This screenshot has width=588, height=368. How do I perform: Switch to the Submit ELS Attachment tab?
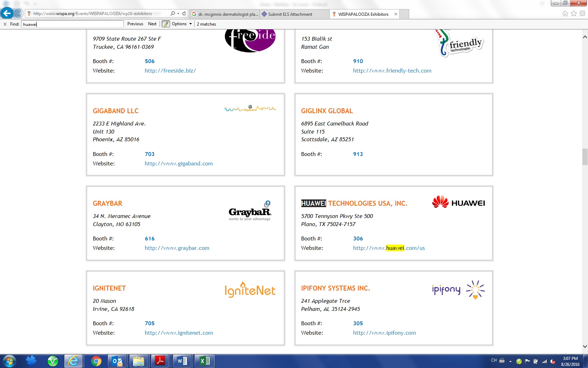294,14
